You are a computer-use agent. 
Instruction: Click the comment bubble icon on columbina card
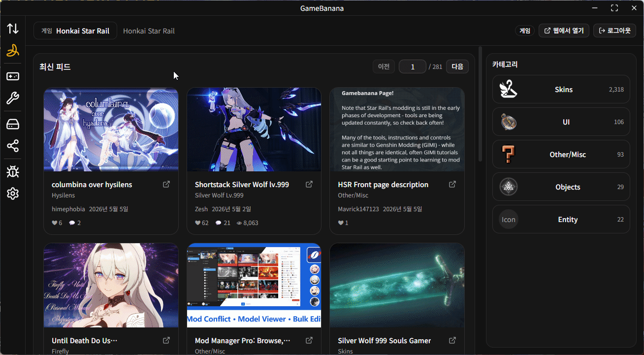pyautogui.click(x=72, y=223)
